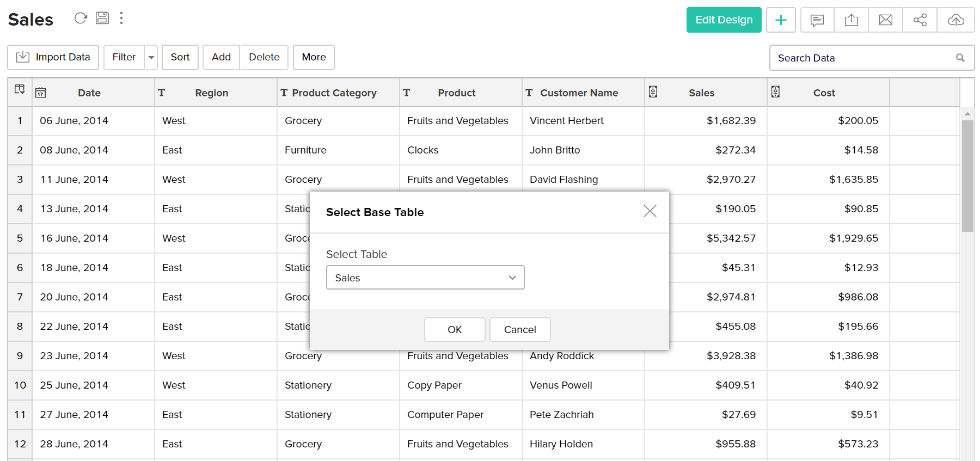Screen dimensions: 980x461
Task: Click the share icon in top toolbar
Action: coord(920,20)
